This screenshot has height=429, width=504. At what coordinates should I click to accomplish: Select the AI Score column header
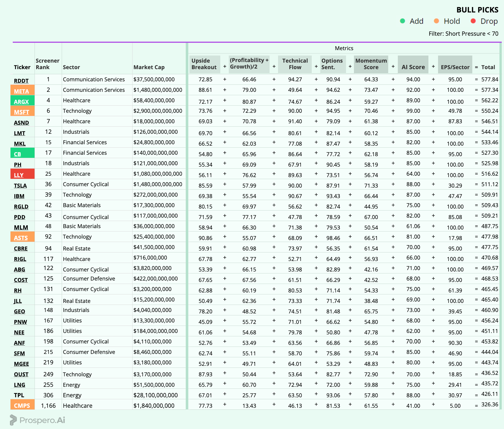(x=413, y=67)
